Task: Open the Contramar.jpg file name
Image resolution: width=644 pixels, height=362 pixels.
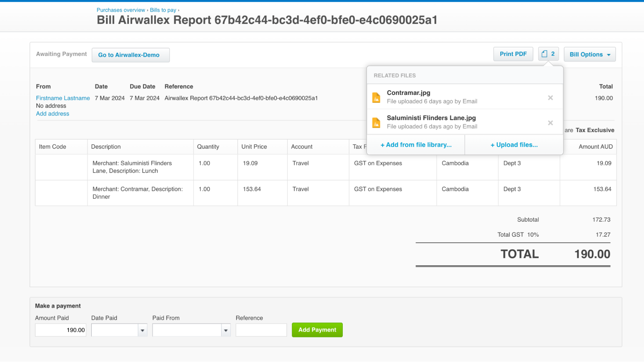Action: tap(408, 93)
